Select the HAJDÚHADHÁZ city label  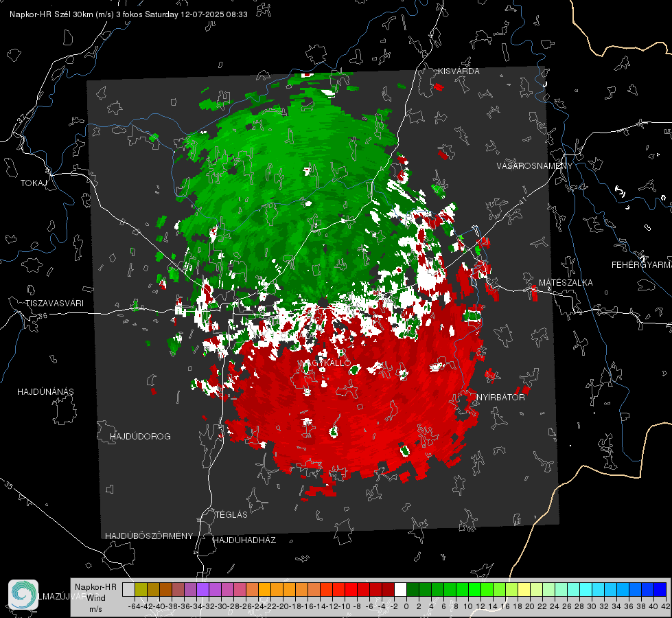click(244, 540)
